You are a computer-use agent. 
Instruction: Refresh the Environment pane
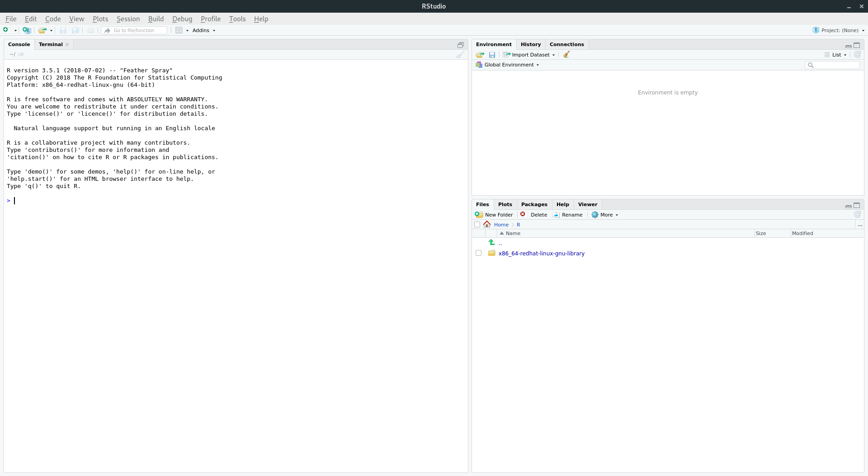coord(857,54)
